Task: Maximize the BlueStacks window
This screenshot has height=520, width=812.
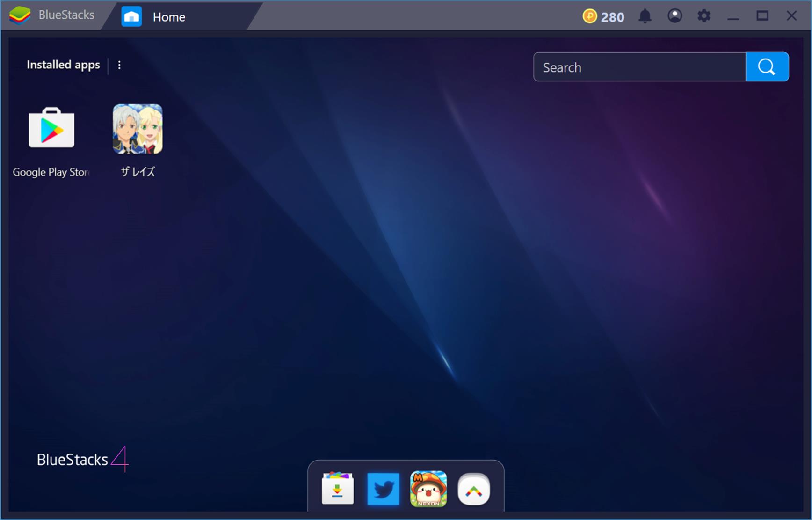Action: tap(762, 16)
